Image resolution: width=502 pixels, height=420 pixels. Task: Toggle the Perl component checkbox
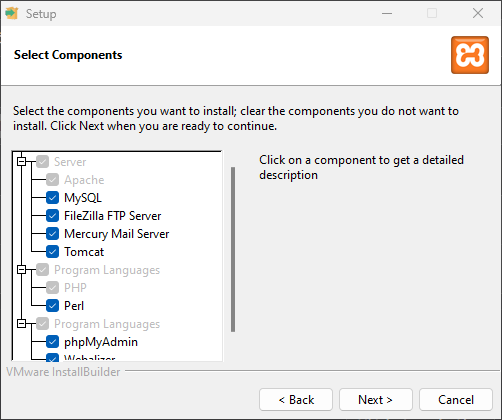click(x=52, y=306)
